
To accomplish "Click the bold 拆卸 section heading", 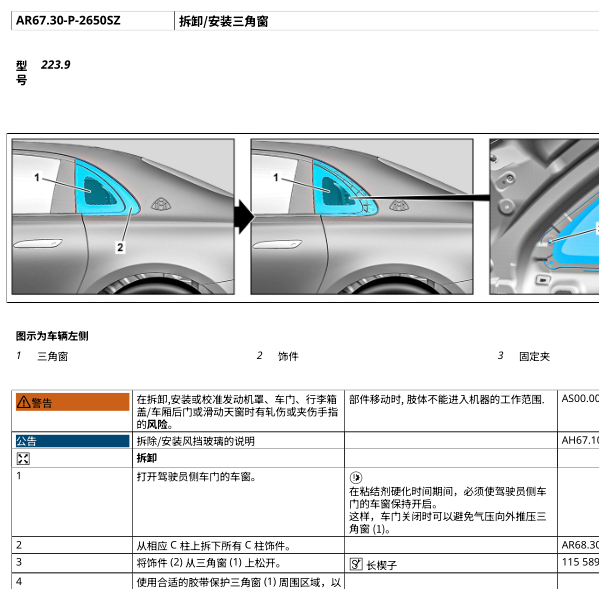I will click(x=147, y=458).
